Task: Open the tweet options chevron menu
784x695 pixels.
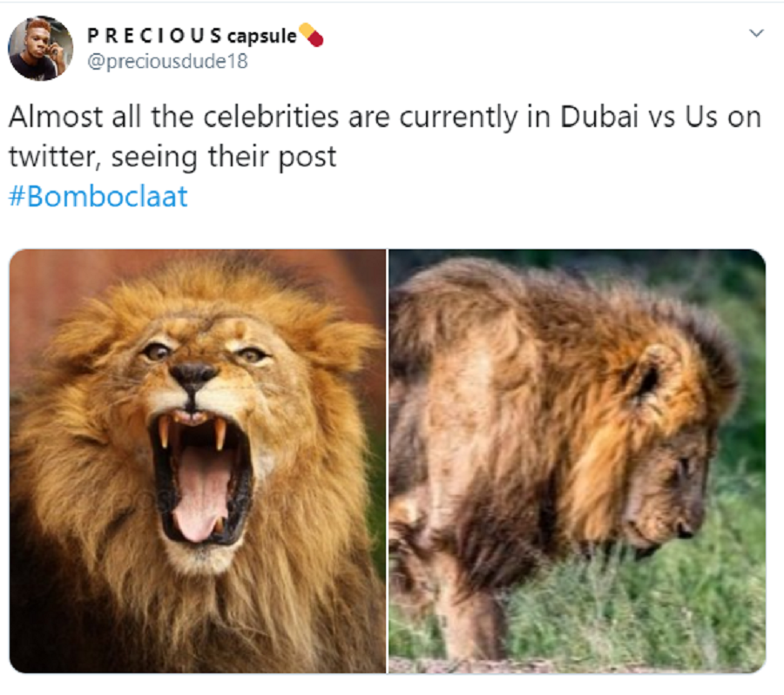Action: [x=756, y=33]
